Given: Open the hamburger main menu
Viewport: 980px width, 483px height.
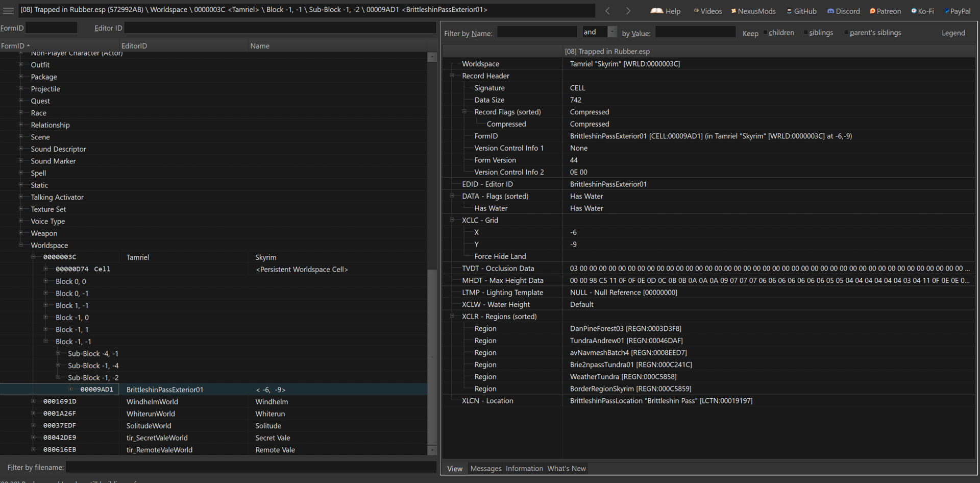Looking at the screenshot, I should (x=8, y=11).
